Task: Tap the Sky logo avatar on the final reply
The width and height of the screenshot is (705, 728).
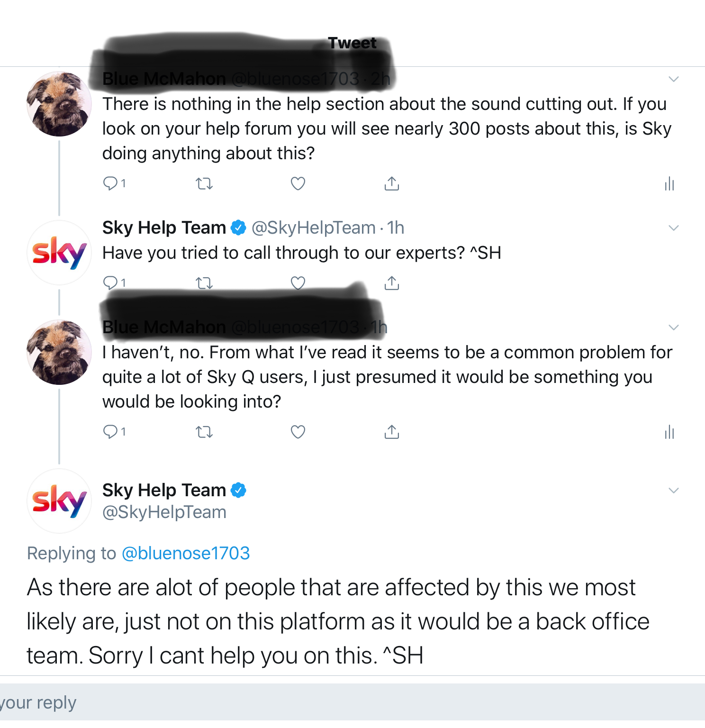Action: coord(59,501)
